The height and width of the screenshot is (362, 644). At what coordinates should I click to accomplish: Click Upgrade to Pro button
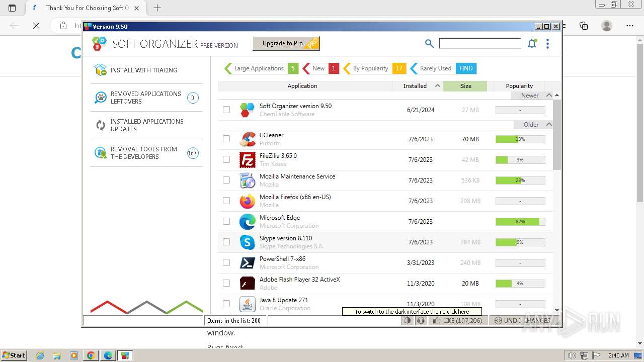[286, 43]
